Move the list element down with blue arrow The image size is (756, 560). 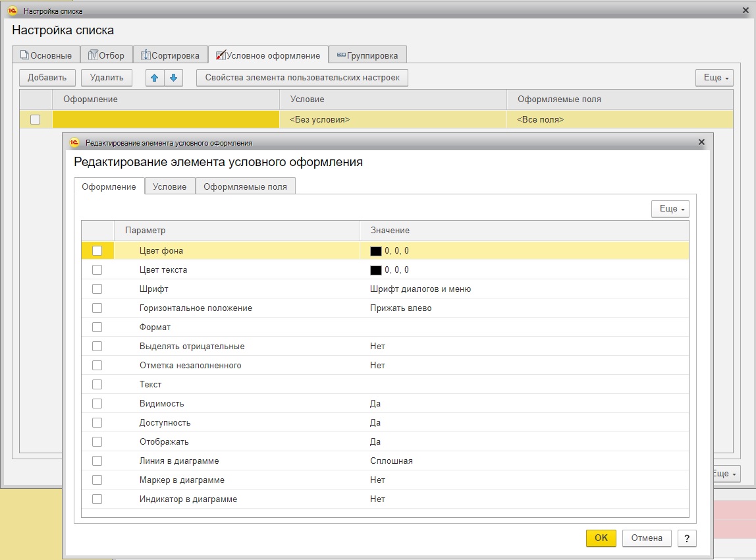click(x=174, y=78)
